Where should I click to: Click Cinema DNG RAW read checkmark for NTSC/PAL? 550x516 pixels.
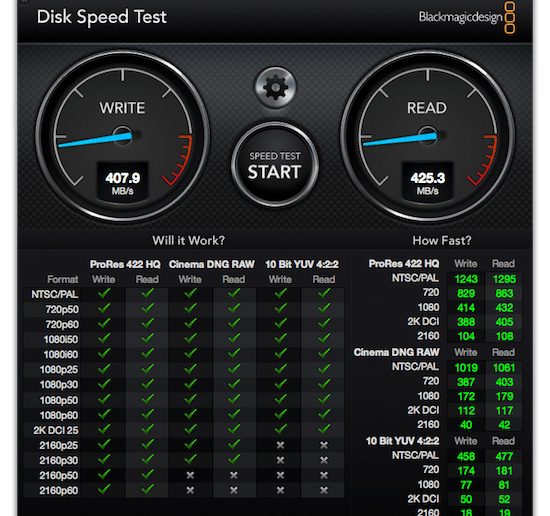[234, 293]
